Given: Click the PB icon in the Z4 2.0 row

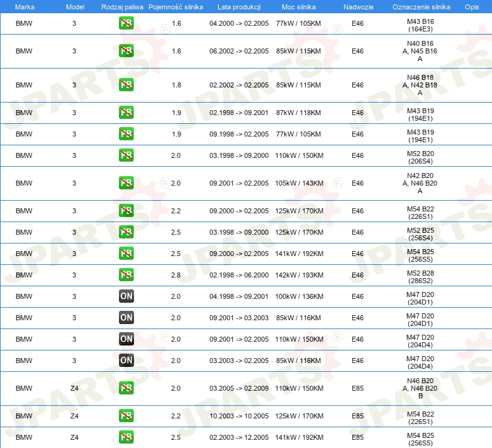Looking at the screenshot, I should 126,388.
